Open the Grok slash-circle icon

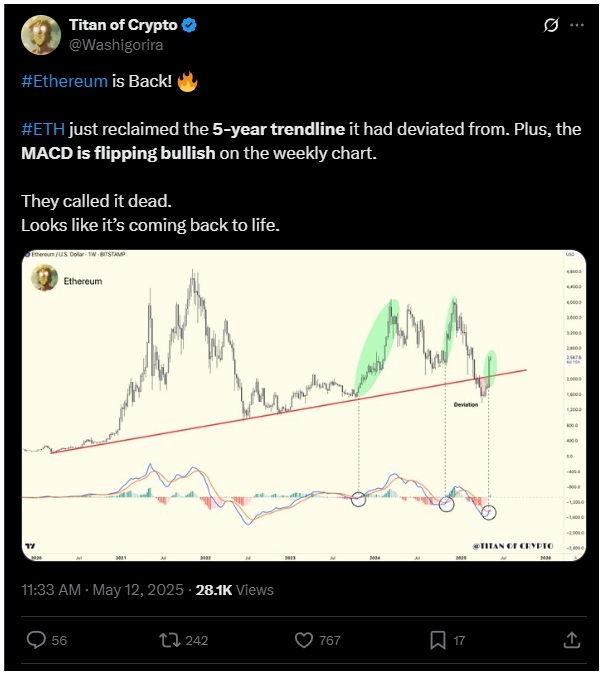click(550, 25)
